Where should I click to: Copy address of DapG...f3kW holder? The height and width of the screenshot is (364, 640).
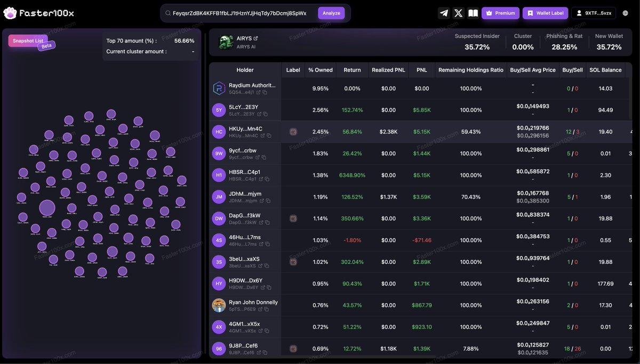(x=266, y=222)
